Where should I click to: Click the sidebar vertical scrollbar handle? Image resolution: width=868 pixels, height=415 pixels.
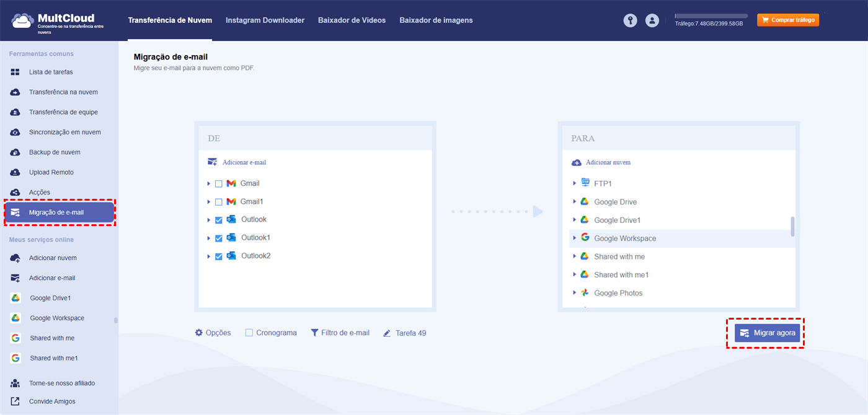point(115,320)
